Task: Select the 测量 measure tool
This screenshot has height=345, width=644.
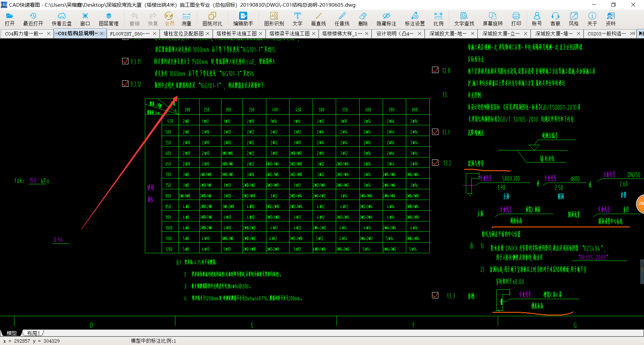Action: coord(186,19)
